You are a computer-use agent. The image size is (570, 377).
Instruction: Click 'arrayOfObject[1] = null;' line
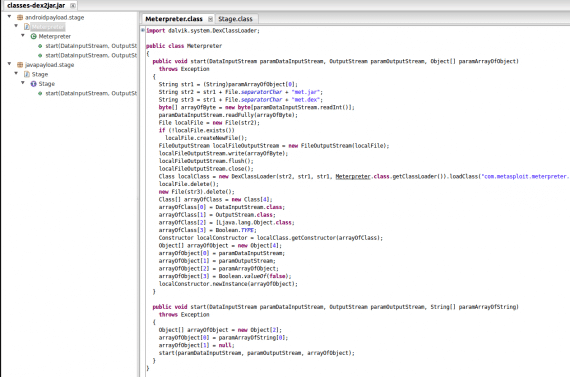[x=197, y=345]
